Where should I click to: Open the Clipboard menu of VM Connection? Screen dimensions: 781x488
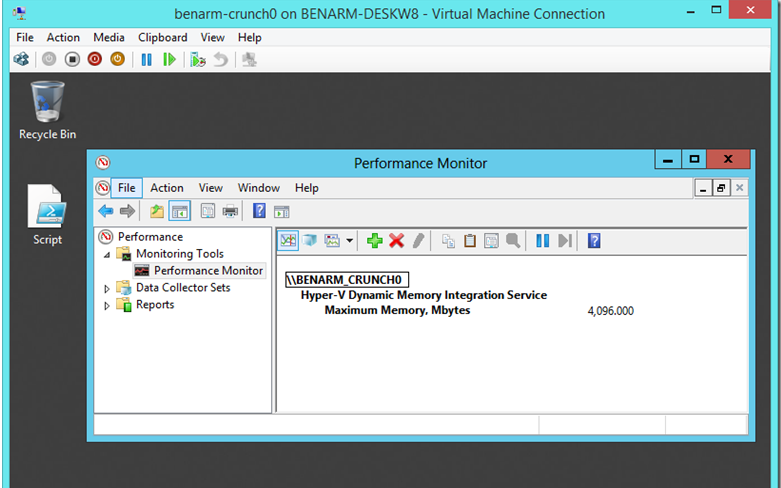tap(162, 37)
